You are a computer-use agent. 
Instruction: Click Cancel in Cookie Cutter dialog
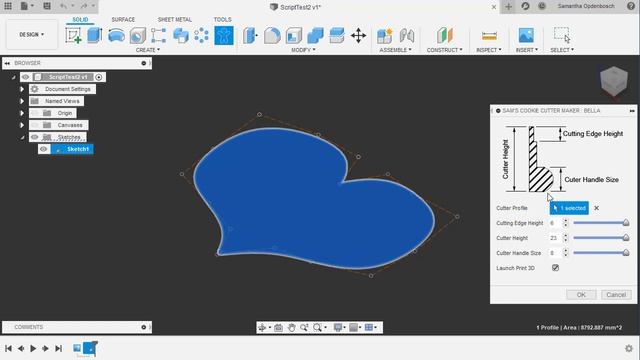coord(616,295)
